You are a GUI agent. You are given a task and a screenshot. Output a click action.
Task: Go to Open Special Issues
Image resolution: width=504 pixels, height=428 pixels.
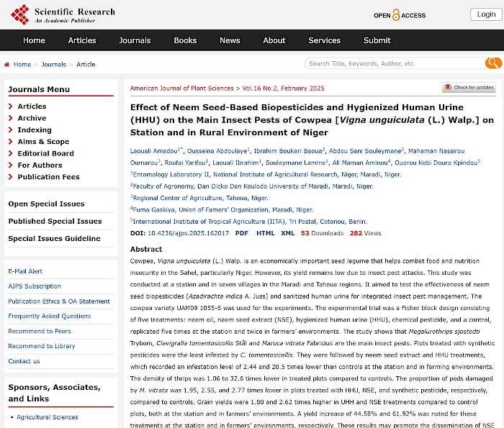click(x=46, y=204)
